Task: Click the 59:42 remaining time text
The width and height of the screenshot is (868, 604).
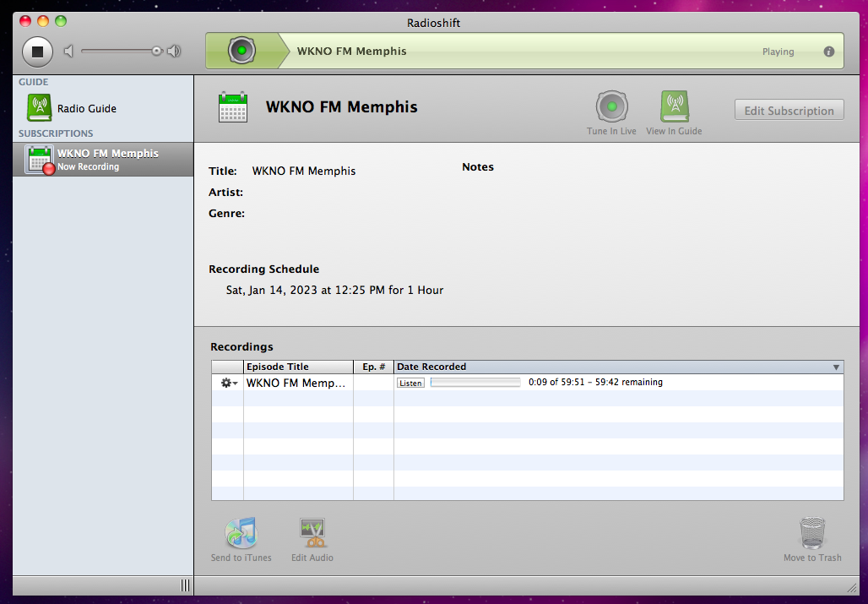Action: [629, 382]
